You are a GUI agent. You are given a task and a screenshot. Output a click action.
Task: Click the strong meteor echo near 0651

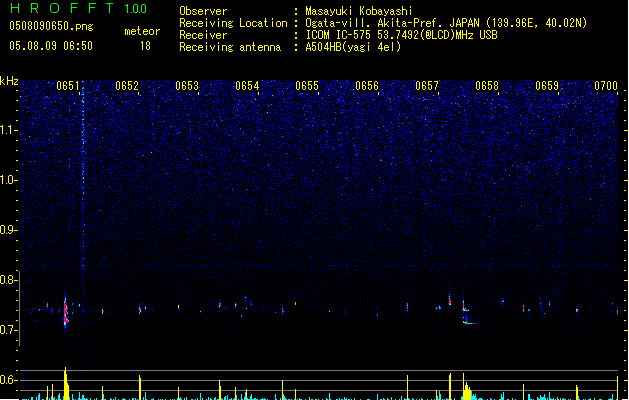(66, 311)
